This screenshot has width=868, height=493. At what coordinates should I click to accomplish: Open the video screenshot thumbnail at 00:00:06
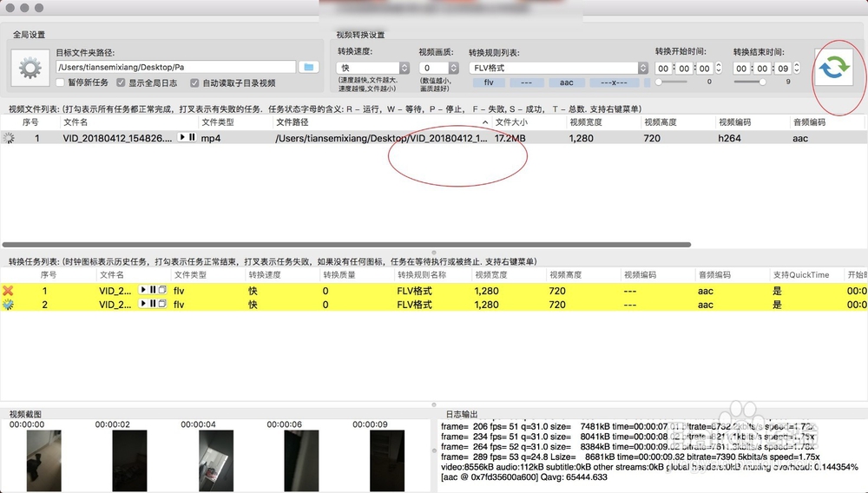click(x=301, y=460)
